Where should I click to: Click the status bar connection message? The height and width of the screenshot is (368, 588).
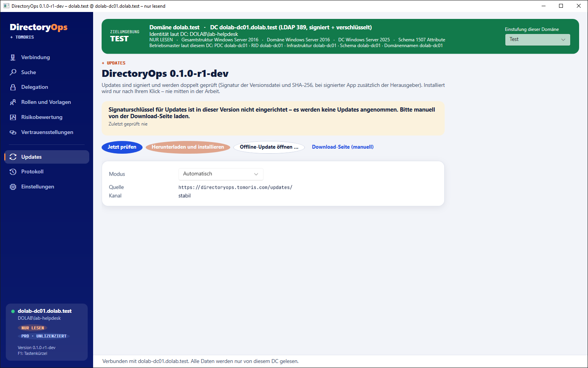click(201, 361)
